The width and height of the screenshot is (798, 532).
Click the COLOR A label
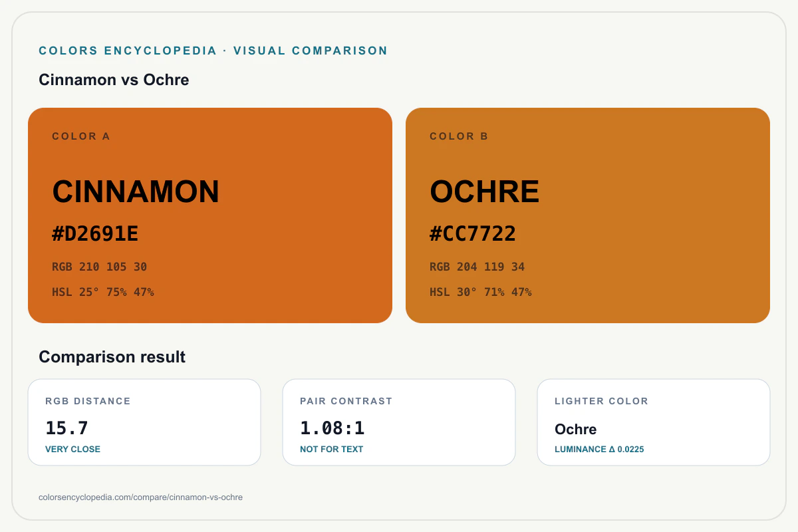81,136
